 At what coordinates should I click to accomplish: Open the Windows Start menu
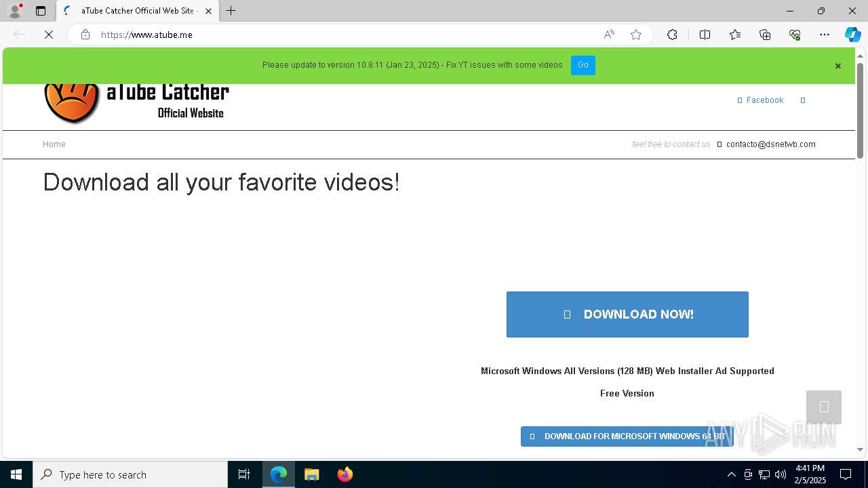(x=16, y=474)
